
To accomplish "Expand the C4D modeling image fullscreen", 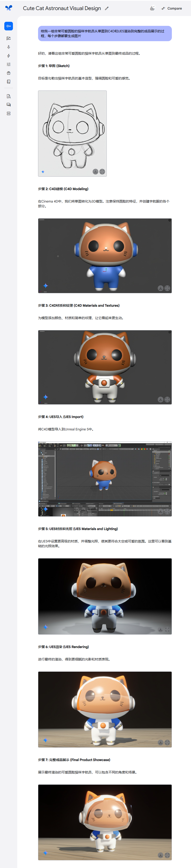I will pos(167,288).
